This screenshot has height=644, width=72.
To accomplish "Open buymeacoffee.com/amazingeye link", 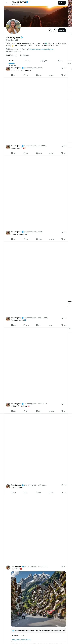I will [x=41, y=49].
